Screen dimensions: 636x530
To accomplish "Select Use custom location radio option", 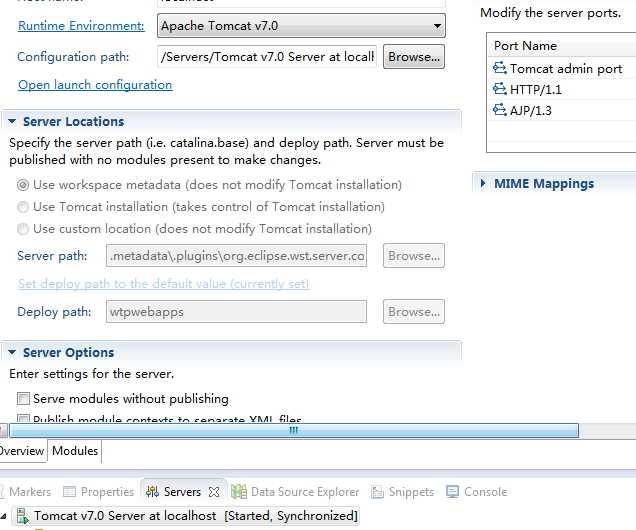I will coord(23,229).
